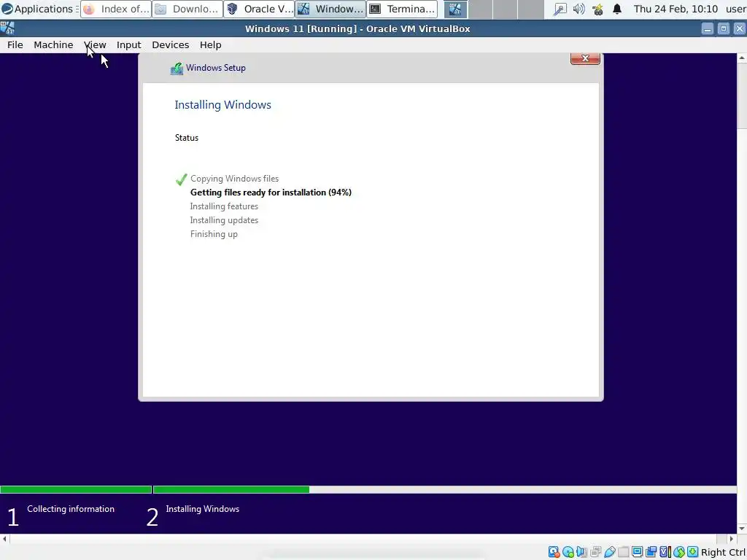Switch to the Index of browser taskbar item
This screenshot has width=747, height=560.
[116, 9]
